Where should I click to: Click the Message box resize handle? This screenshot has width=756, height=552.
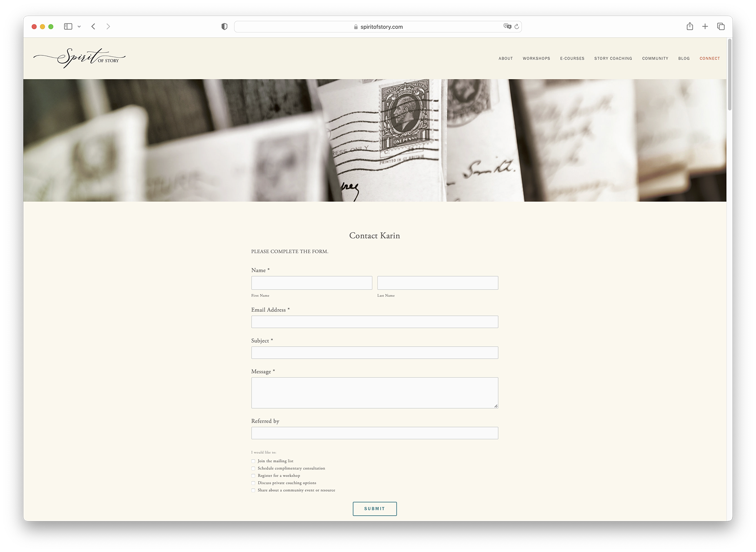pyautogui.click(x=496, y=406)
